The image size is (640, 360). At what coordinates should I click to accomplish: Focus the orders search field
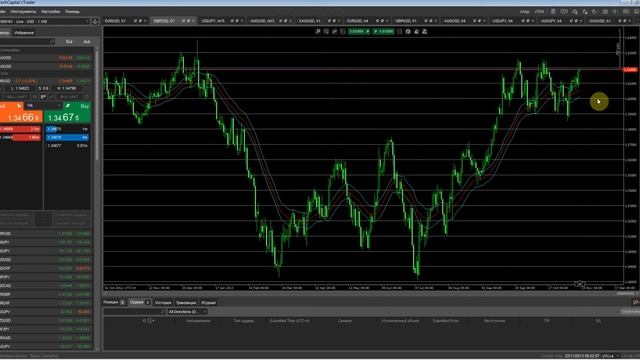click(134, 312)
